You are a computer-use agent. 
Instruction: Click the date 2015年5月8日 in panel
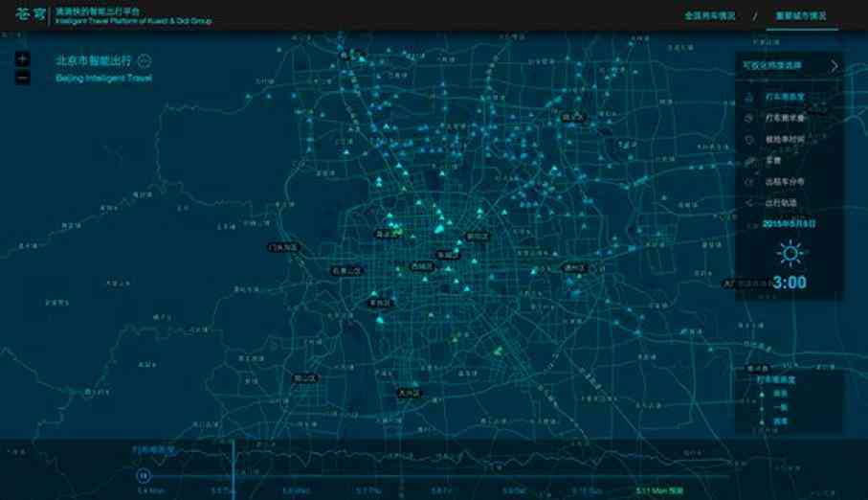point(789,224)
